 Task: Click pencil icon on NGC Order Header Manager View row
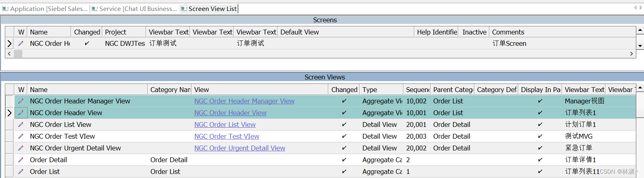tap(21, 101)
